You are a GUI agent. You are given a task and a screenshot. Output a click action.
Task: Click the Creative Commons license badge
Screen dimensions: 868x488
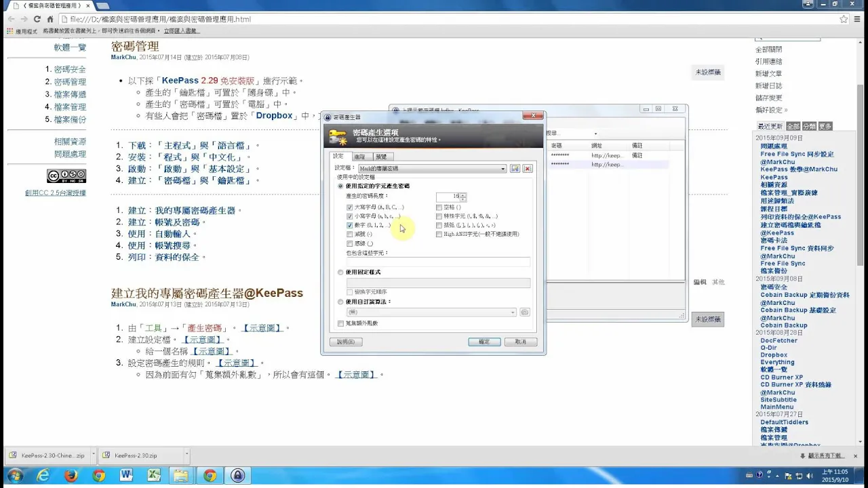[66, 176]
